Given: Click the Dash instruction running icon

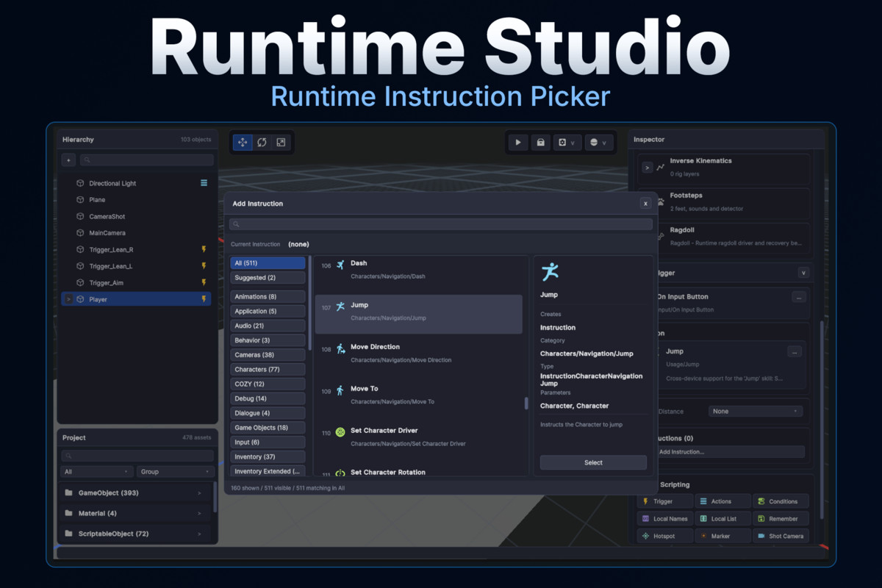Looking at the screenshot, I should point(340,265).
